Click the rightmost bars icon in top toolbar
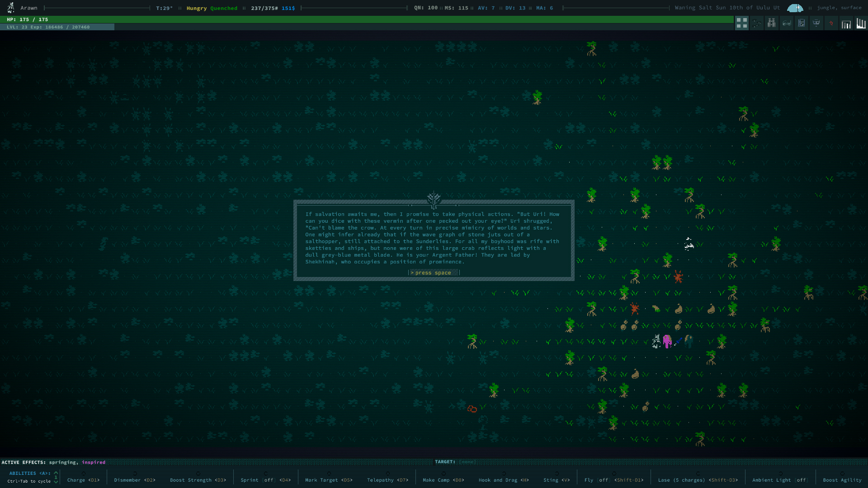 (x=861, y=23)
